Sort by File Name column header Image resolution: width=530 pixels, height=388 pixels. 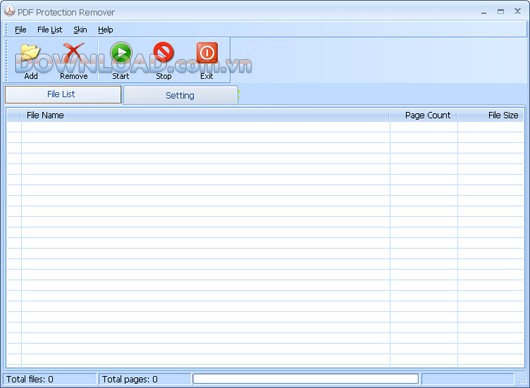click(x=205, y=115)
